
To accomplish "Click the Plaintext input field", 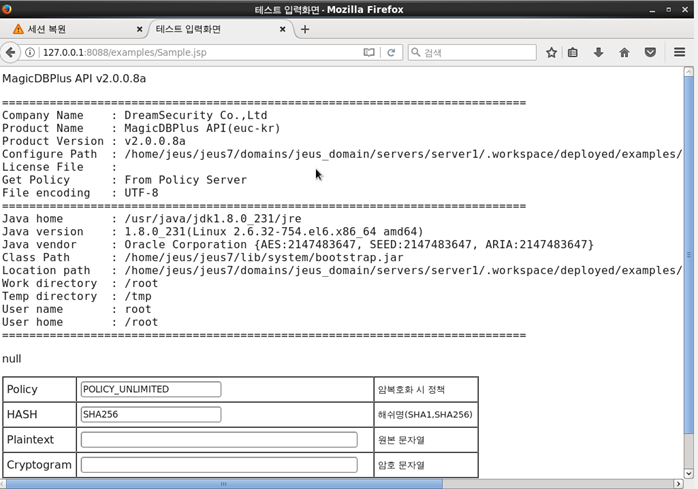I will tap(219, 440).
